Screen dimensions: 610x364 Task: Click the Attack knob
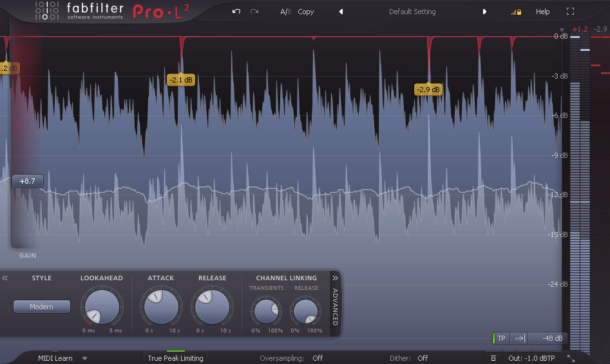pos(161,307)
